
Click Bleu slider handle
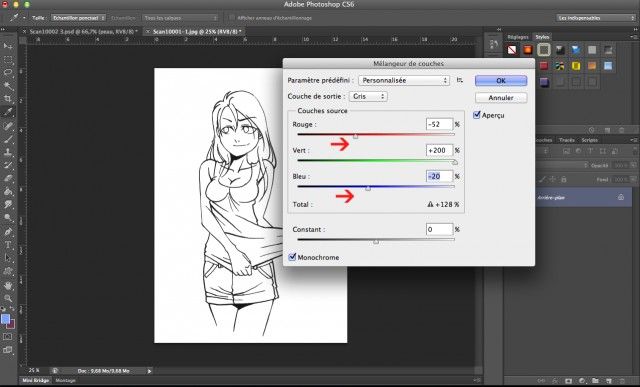point(368,188)
